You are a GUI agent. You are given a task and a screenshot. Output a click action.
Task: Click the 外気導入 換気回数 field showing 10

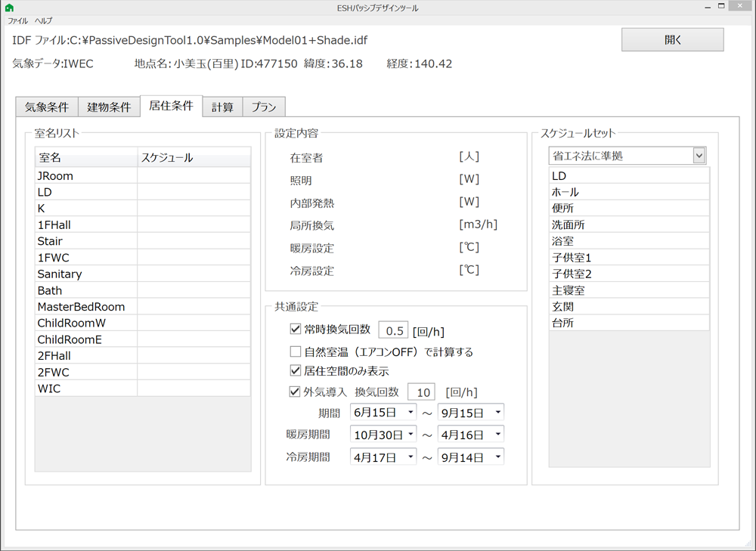pyautogui.click(x=423, y=392)
